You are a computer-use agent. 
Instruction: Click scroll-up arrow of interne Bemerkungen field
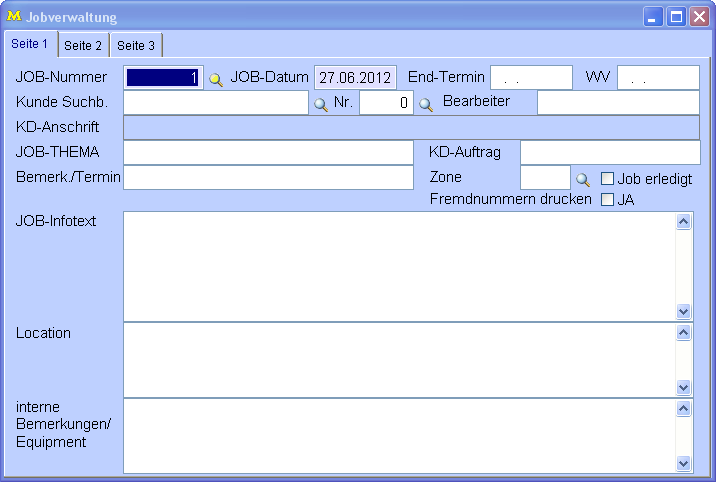point(684,408)
